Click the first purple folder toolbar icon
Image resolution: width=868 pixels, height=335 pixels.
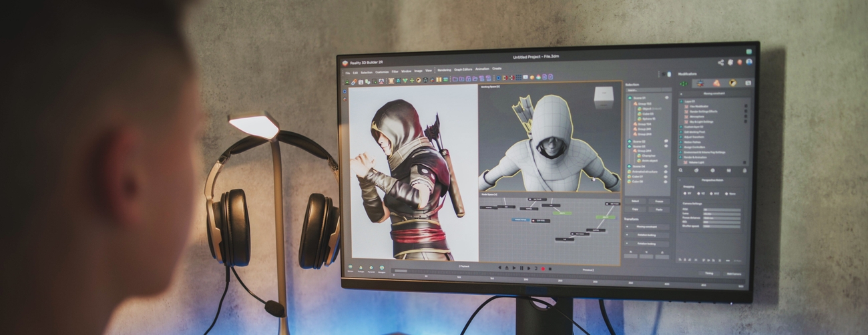pos(455,79)
